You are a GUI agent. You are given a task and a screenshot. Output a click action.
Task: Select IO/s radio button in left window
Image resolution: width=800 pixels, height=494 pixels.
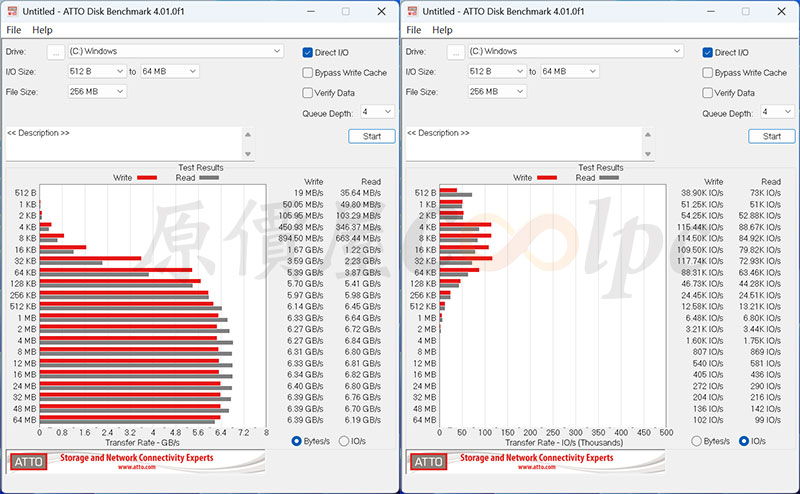344,441
